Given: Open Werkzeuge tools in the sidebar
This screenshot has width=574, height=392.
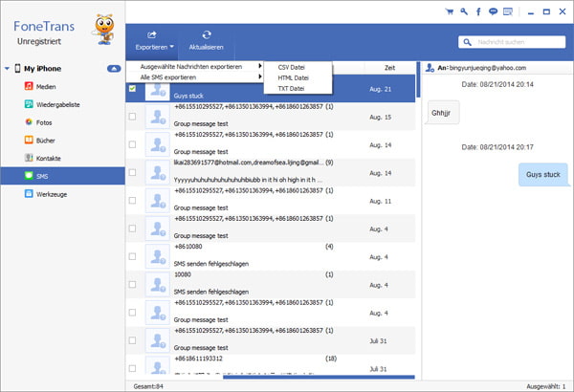Looking at the screenshot, I should coord(52,193).
